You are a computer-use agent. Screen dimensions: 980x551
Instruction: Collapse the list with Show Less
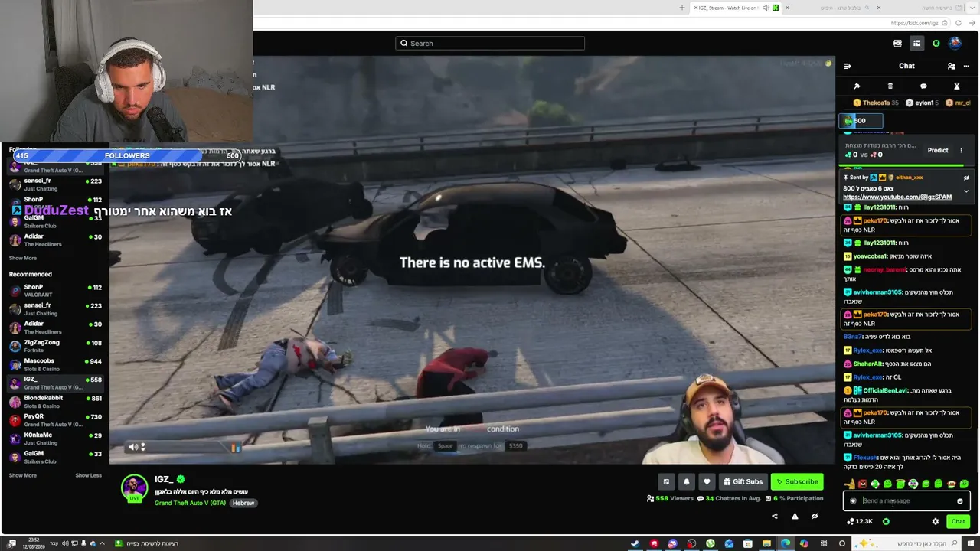click(x=88, y=475)
